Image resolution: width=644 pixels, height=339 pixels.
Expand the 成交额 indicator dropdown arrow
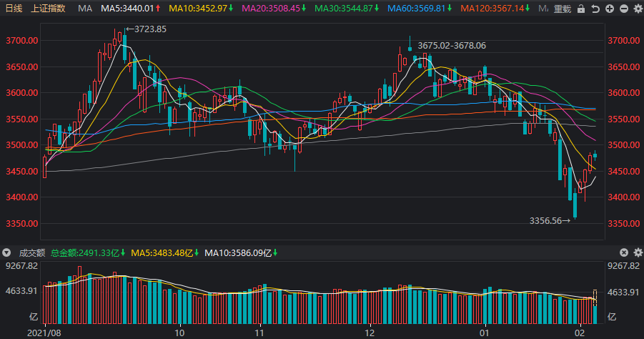[6, 252]
